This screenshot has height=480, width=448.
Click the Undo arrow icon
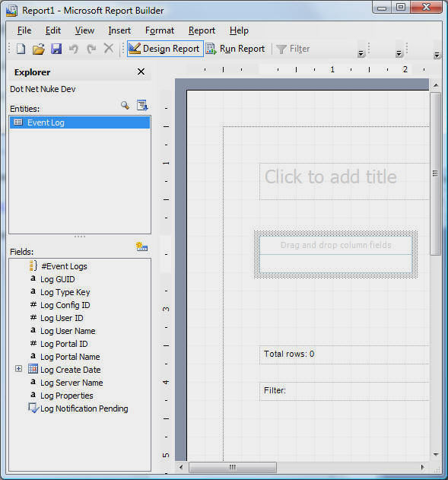tap(74, 49)
